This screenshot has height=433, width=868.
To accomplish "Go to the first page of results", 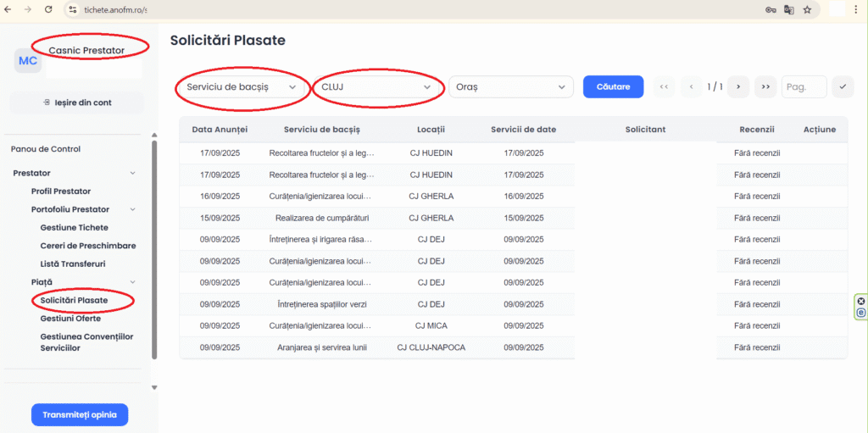I will 664,86.
